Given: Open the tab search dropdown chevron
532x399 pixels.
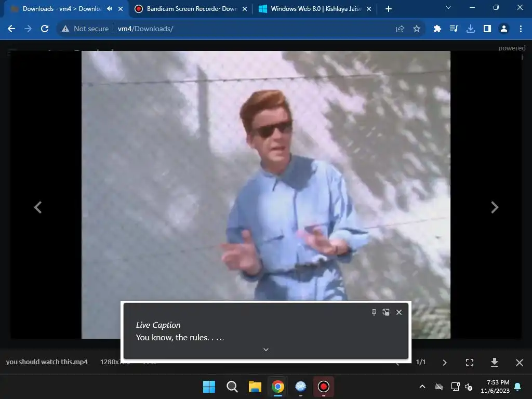Looking at the screenshot, I should [448, 7].
